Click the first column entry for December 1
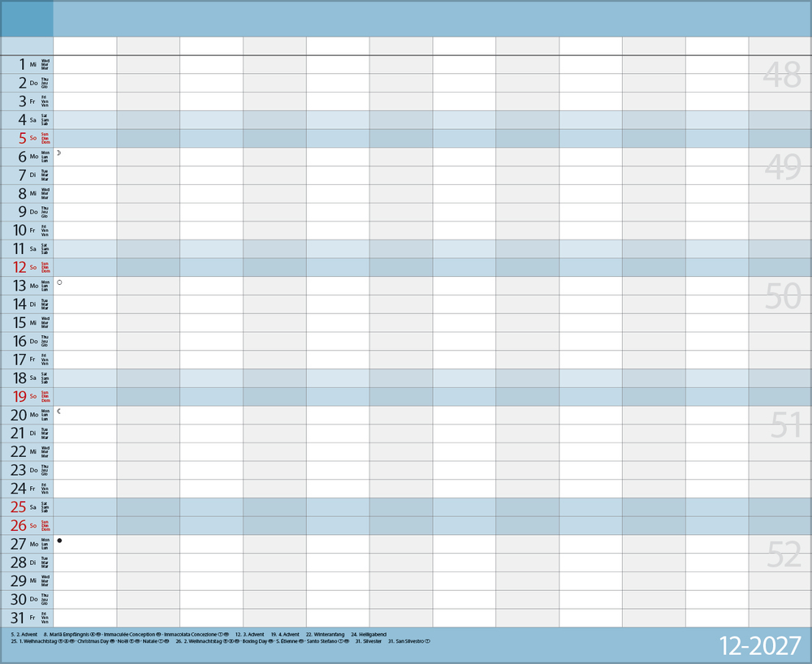812x664 pixels. pyautogui.click(x=85, y=64)
